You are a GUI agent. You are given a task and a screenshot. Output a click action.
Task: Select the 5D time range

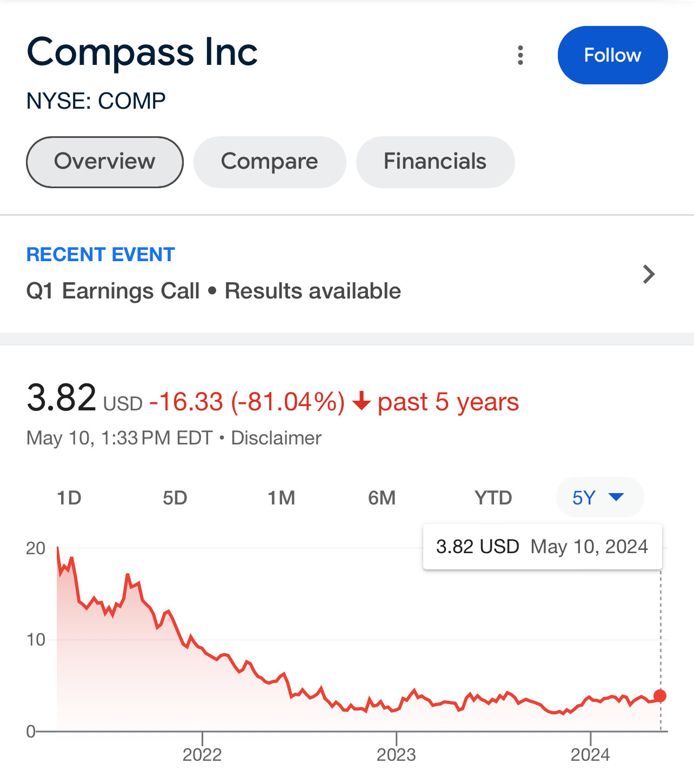point(175,497)
